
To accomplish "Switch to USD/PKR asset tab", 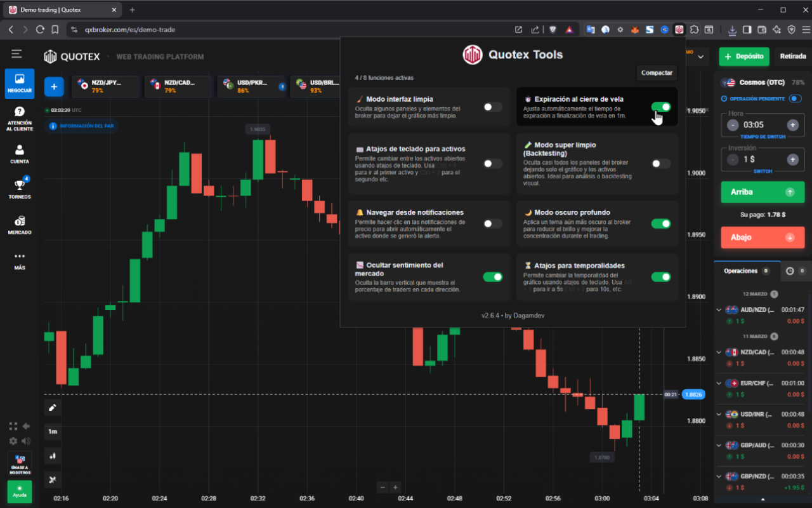I will [252, 86].
